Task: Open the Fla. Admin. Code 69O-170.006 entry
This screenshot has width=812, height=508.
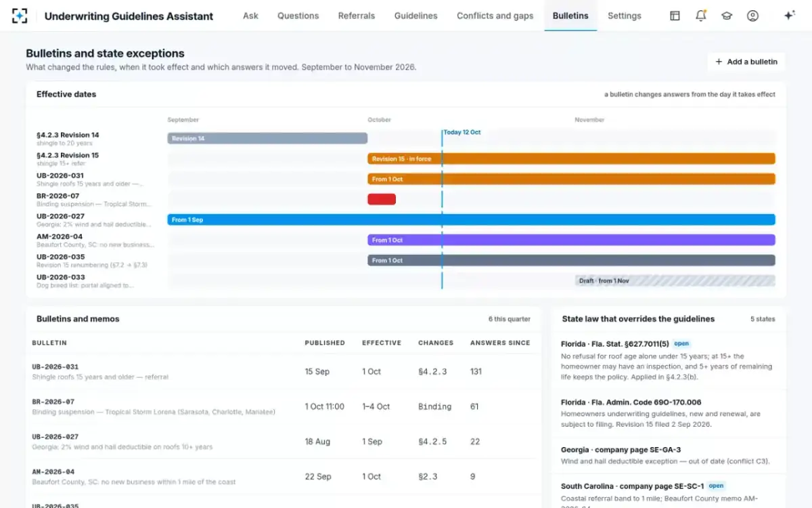Action: coord(669,412)
